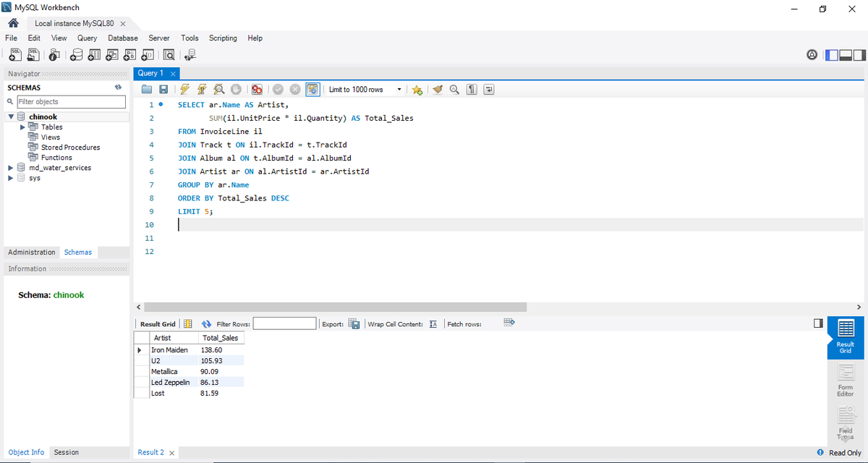Close the Result 2 tab

tap(172, 453)
